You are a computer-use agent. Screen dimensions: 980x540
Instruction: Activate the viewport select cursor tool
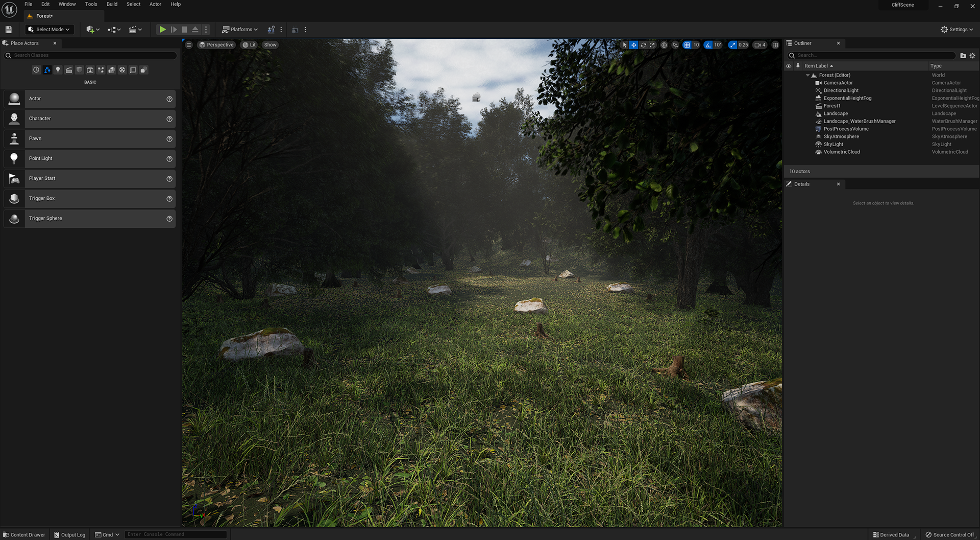(x=624, y=45)
